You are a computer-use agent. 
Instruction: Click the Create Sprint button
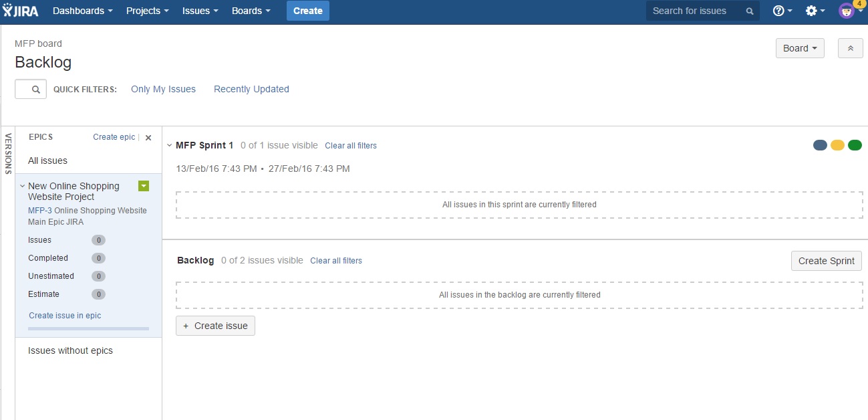point(826,260)
